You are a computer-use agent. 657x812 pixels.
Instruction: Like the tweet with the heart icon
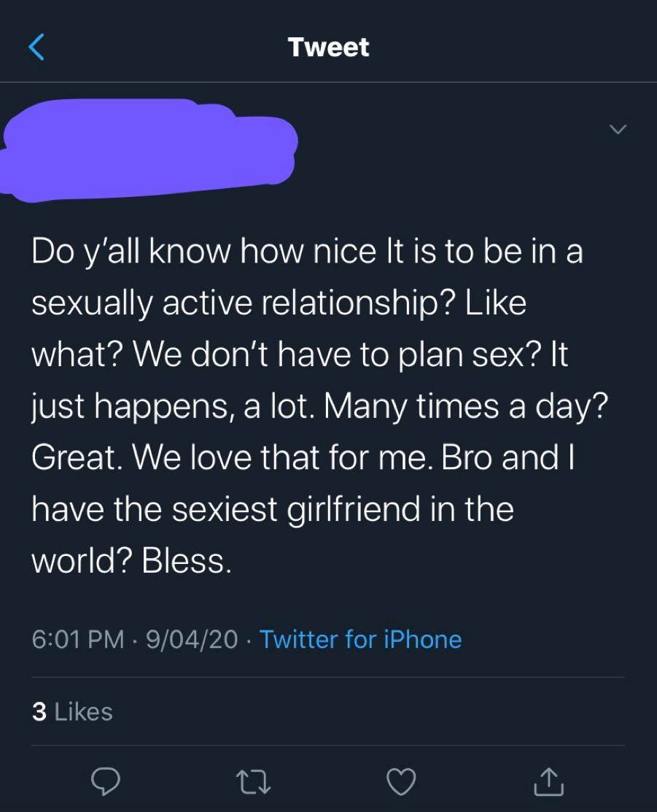click(x=399, y=782)
